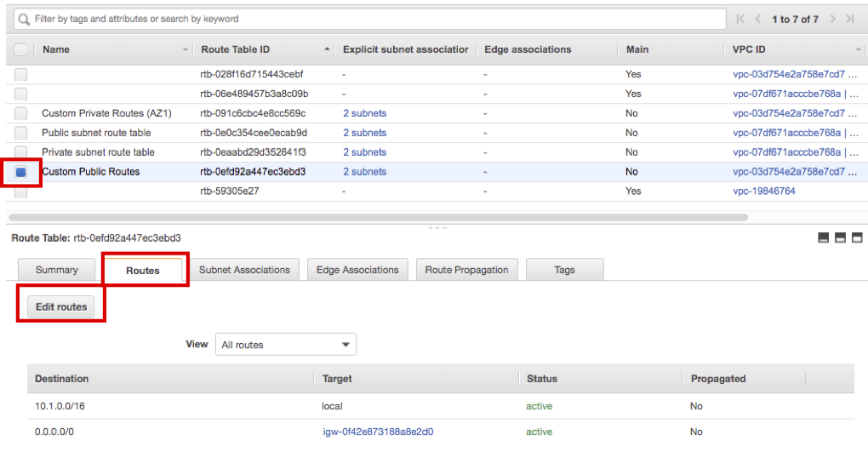Open the Name column dropdown arrow
The width and height of the screenshot is (868, 452).
click(x=186, y=49)
